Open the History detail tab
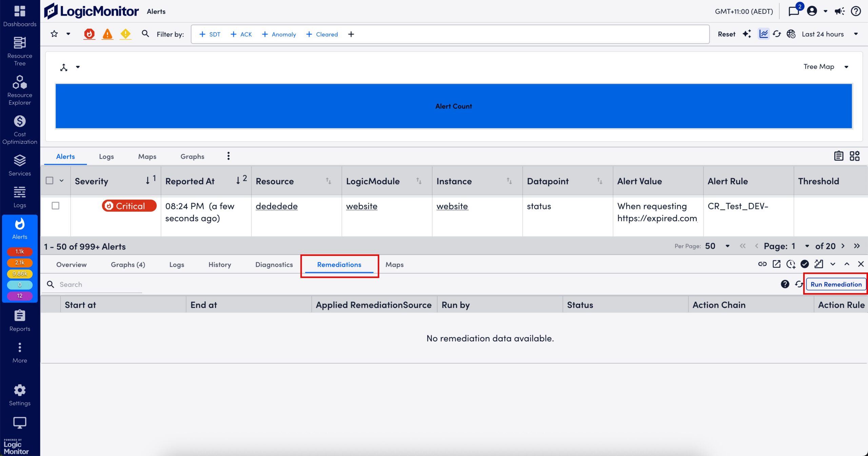 point(220,265)
